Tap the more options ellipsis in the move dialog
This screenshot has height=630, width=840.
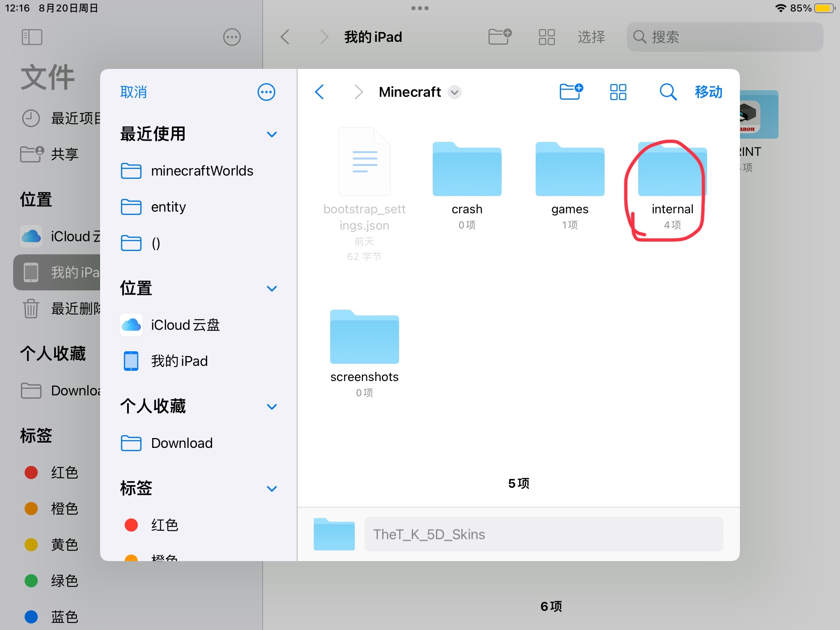click(266, 92)
